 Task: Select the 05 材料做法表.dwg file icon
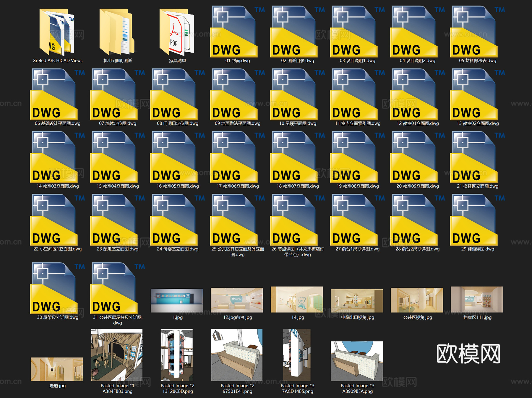click(x=474, y=32)
